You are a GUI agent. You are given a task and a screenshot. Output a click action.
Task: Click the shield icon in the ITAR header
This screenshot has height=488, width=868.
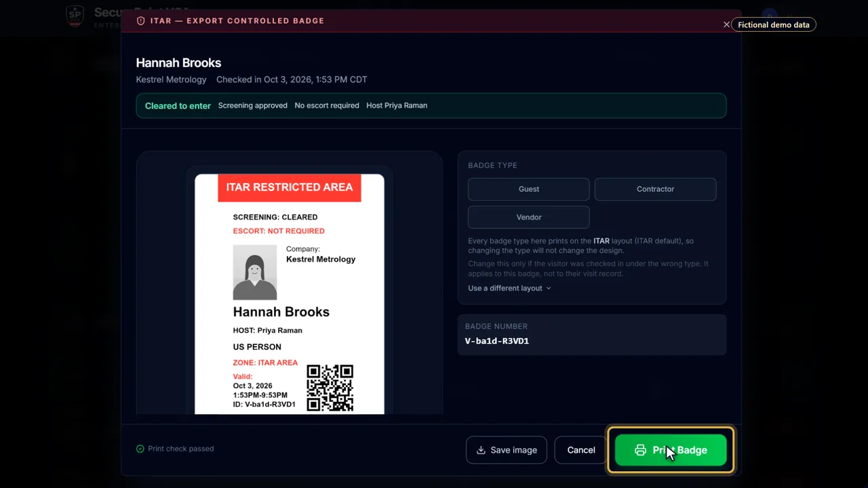(141, 21)
